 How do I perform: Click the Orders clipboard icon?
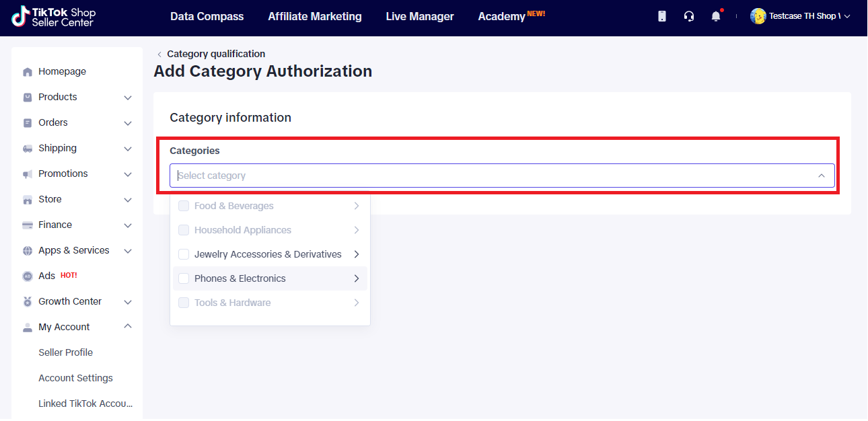click(x=28, y=123)
